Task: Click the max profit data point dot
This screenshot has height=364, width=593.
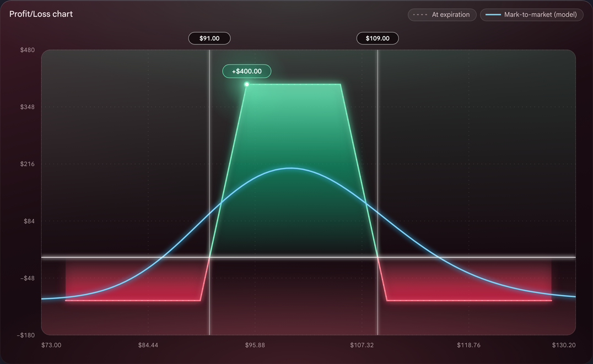Action: click(246, 84)
